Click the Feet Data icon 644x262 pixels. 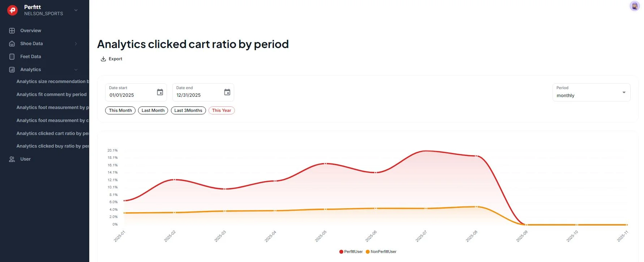click(12, 57)
